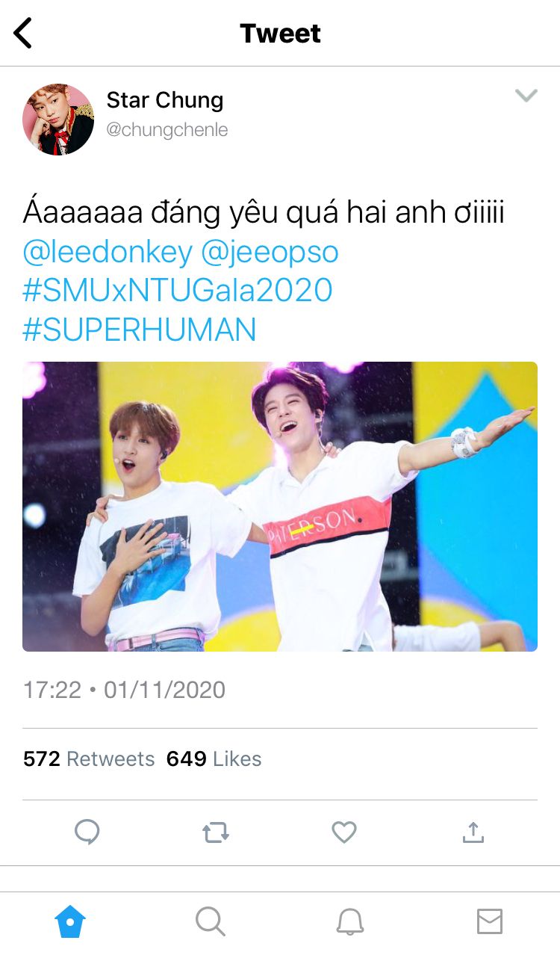Open the share upload icon
Viewport: 560px width, 967px height.
click(x=473, y=832)
